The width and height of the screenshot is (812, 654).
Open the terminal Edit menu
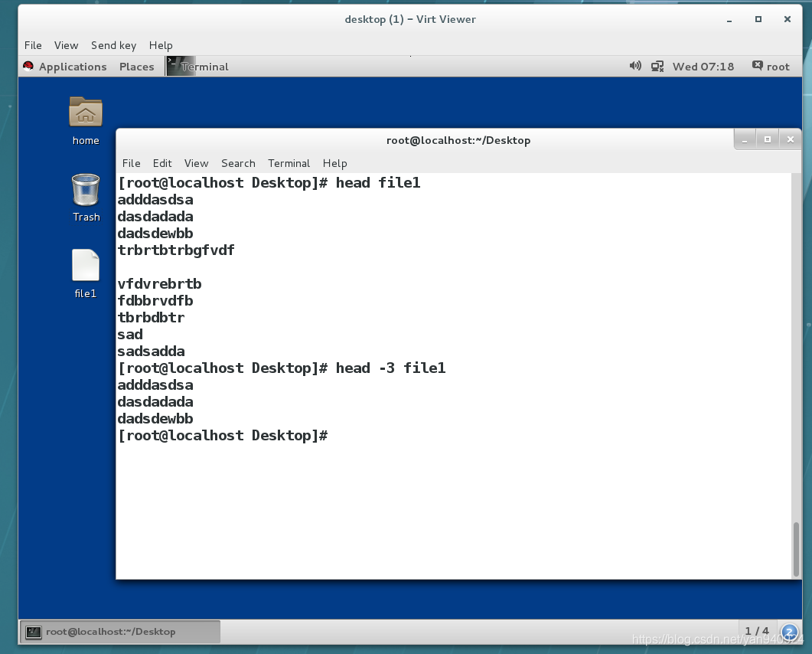[162, 163]
